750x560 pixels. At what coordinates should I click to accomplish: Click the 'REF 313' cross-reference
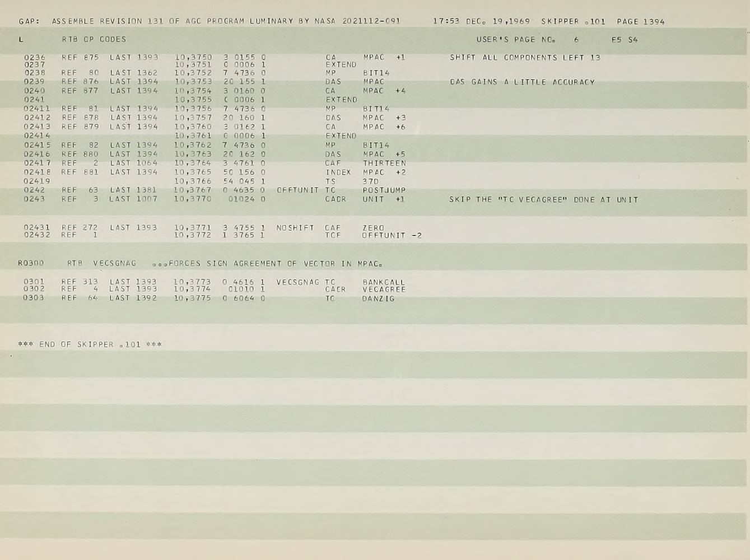[80, 282]
